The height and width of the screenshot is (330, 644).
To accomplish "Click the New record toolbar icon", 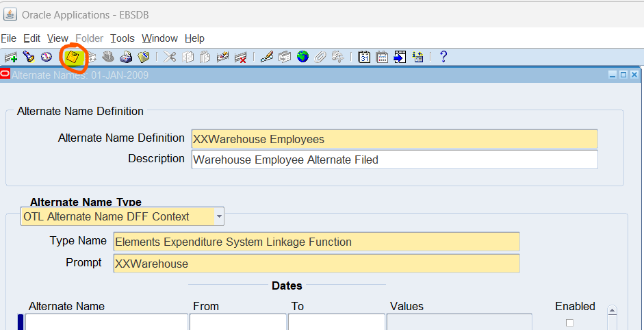I will (x=10, y=57).
